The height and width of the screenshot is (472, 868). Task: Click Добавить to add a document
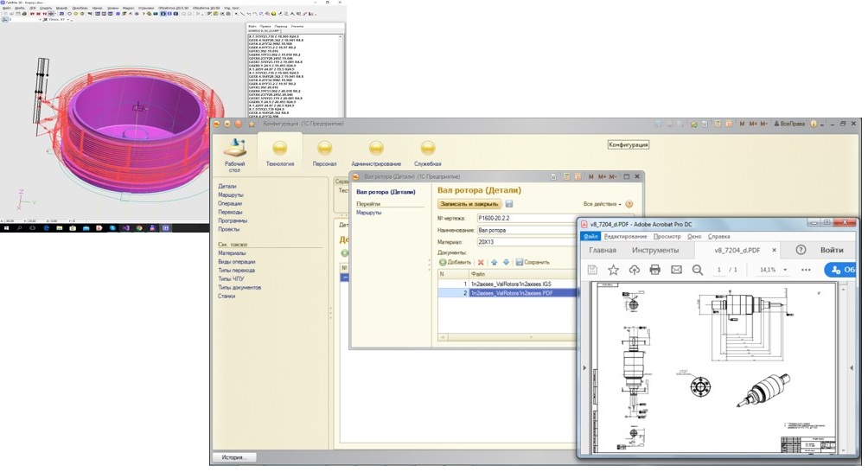(x=455, y=262)
